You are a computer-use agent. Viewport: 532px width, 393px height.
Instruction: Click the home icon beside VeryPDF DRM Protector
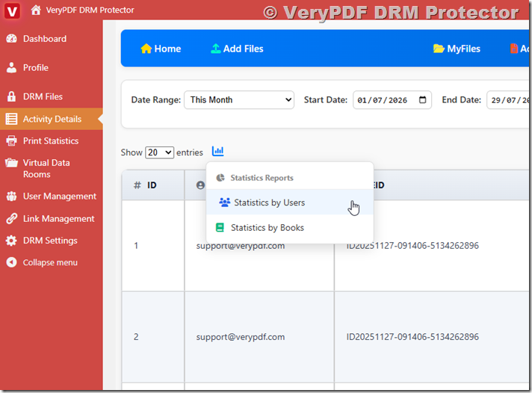pos(36,10)
